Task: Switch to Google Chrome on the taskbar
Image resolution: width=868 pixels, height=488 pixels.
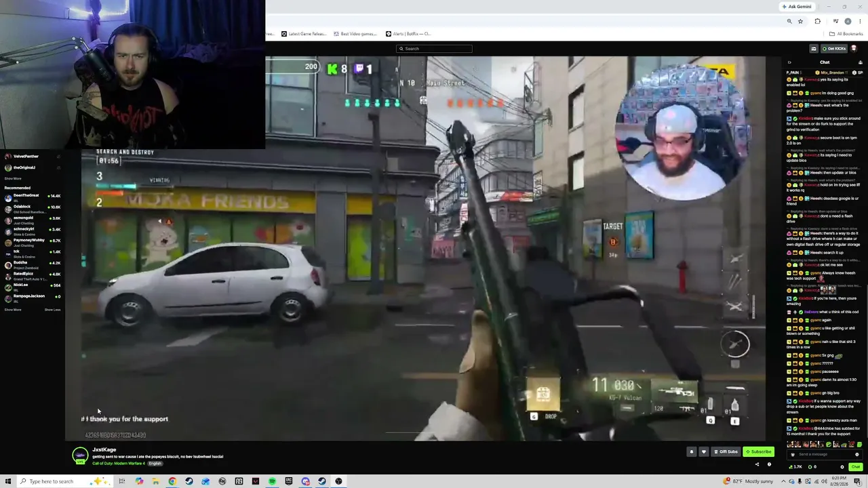Action: click(x=172, y=481)
